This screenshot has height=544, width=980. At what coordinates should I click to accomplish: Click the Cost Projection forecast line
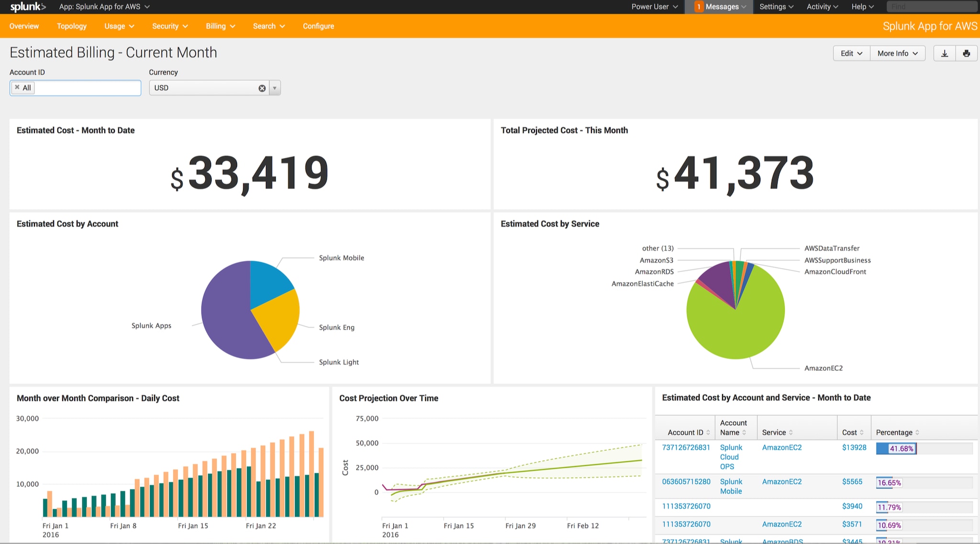[x=574, y=467]
